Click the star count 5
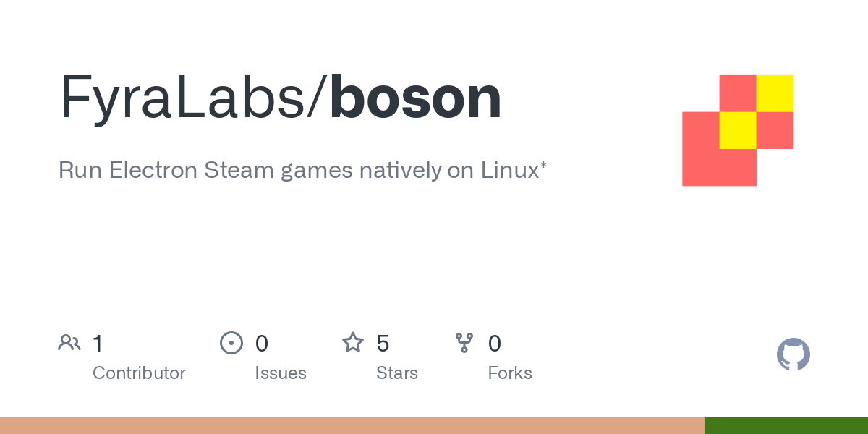This screenshot has height=434, width=868. pyautogui.click(x=383, y=343)
